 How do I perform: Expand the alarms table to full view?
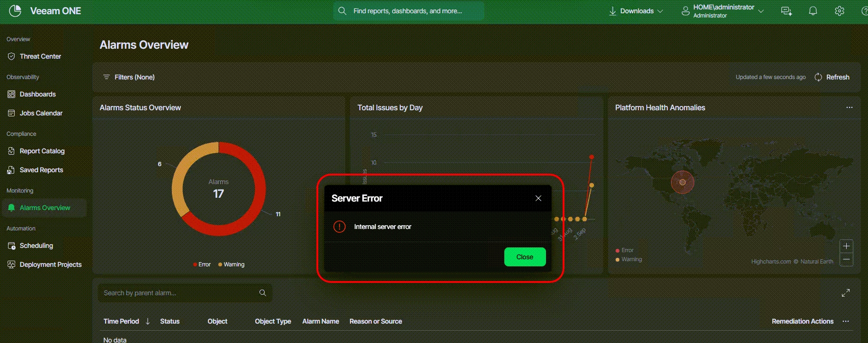coord(846,293)
